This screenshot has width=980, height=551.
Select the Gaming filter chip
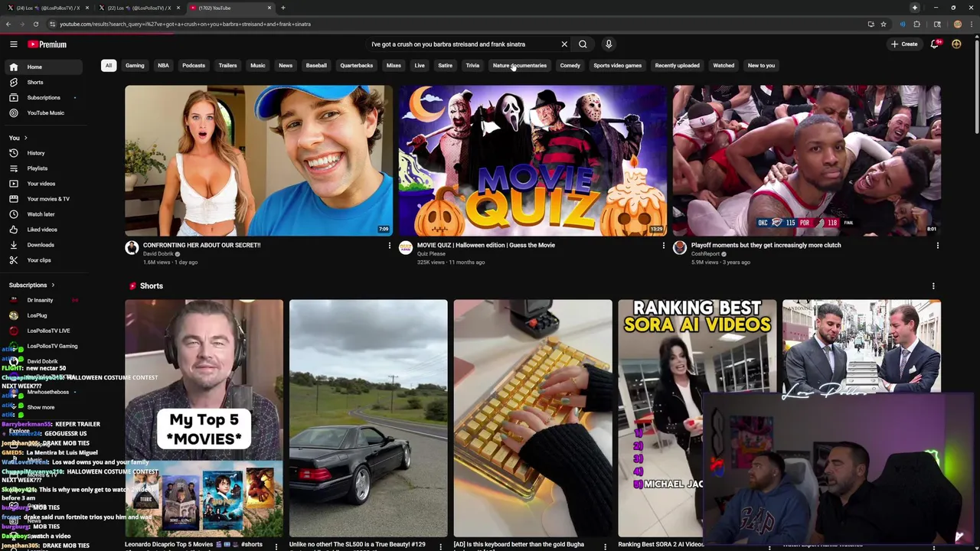tap(135, 65)
